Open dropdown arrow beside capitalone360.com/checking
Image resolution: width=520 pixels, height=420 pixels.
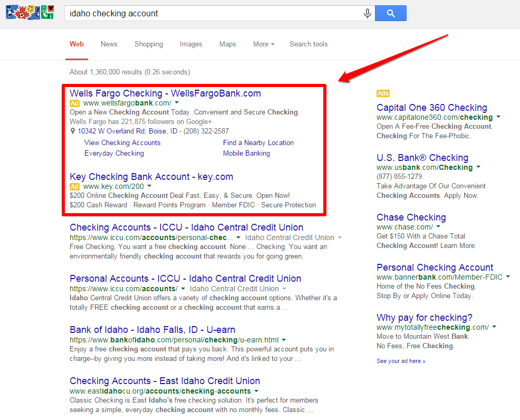(498, 117)
